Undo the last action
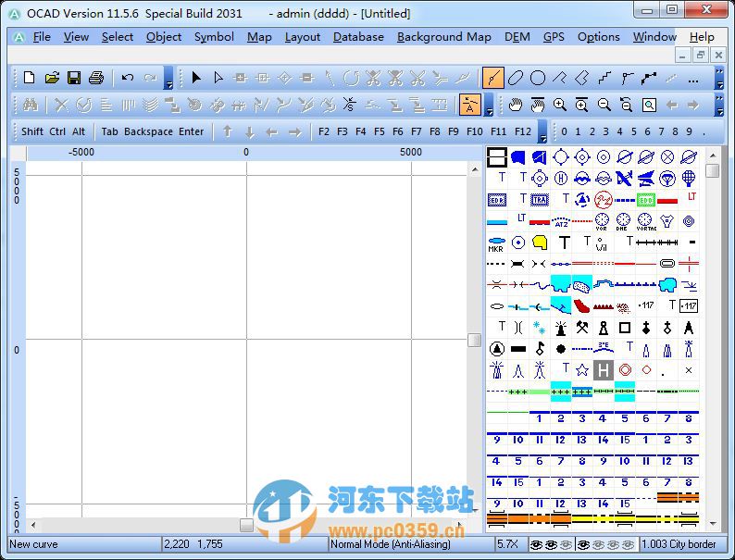 click(x=127, y=78)
